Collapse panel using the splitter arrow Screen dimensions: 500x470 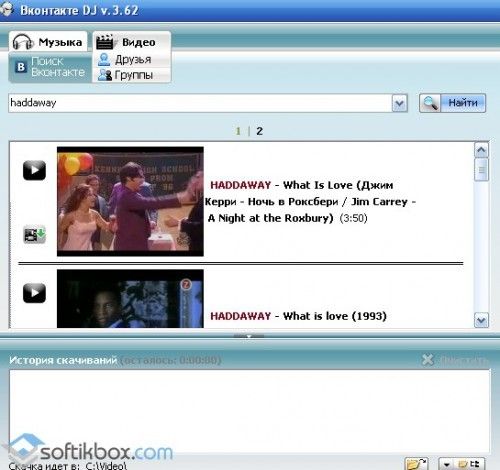pyautogui.click(x=249, y=336)
